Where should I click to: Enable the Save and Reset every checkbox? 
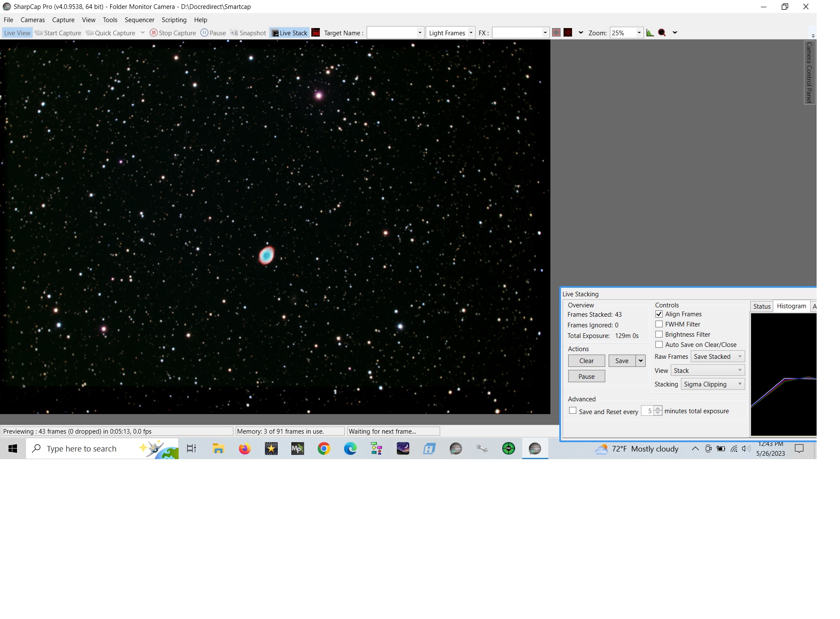click(572, 411)
